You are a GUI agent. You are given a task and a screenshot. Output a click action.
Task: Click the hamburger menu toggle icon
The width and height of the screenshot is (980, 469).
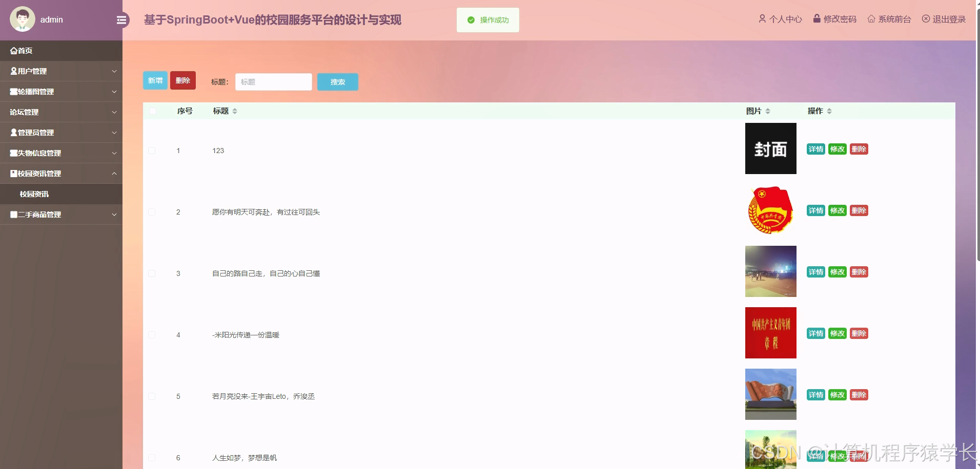click(x=121, y=19)
